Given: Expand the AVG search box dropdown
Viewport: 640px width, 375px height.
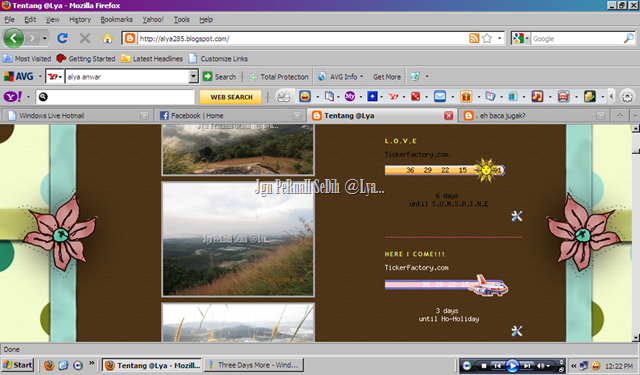Looking at the screenshot, I should (193, 76).
